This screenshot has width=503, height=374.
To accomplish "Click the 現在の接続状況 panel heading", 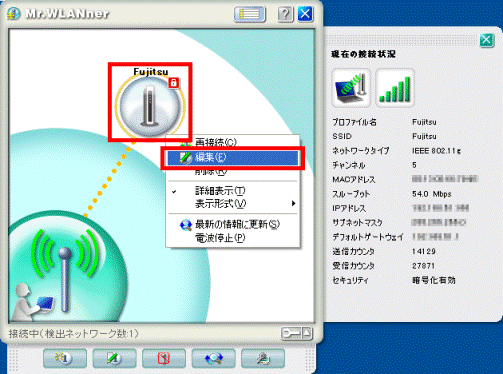I will coord(363,54).
